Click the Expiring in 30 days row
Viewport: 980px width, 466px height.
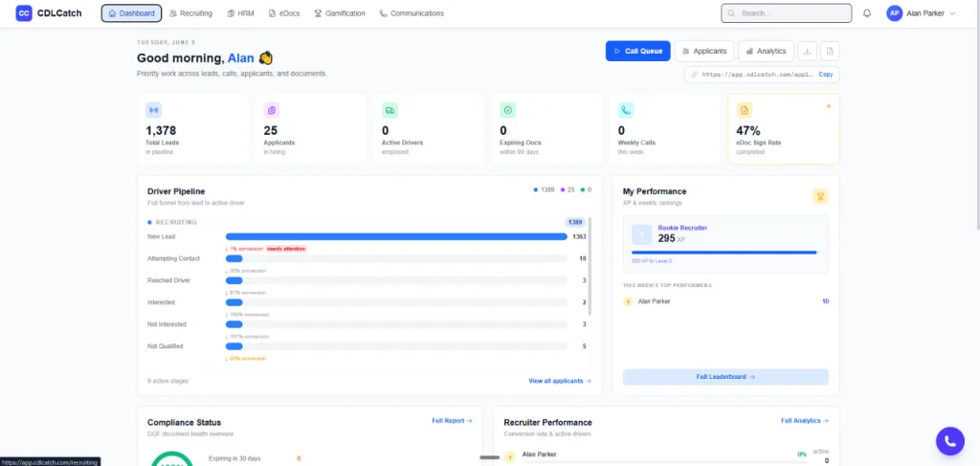[255, 458]
